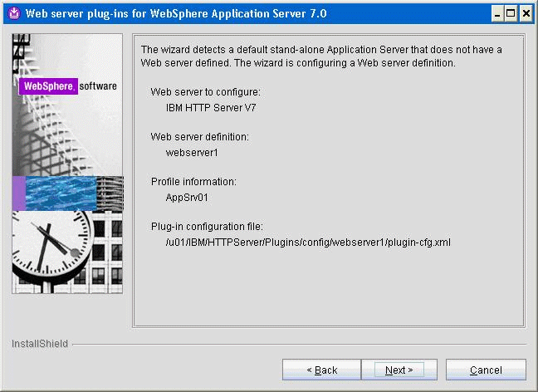Cancel the plug-ins installation wizard
The width and height of the screenshot is (538, 392).
[x=486, y=370]
